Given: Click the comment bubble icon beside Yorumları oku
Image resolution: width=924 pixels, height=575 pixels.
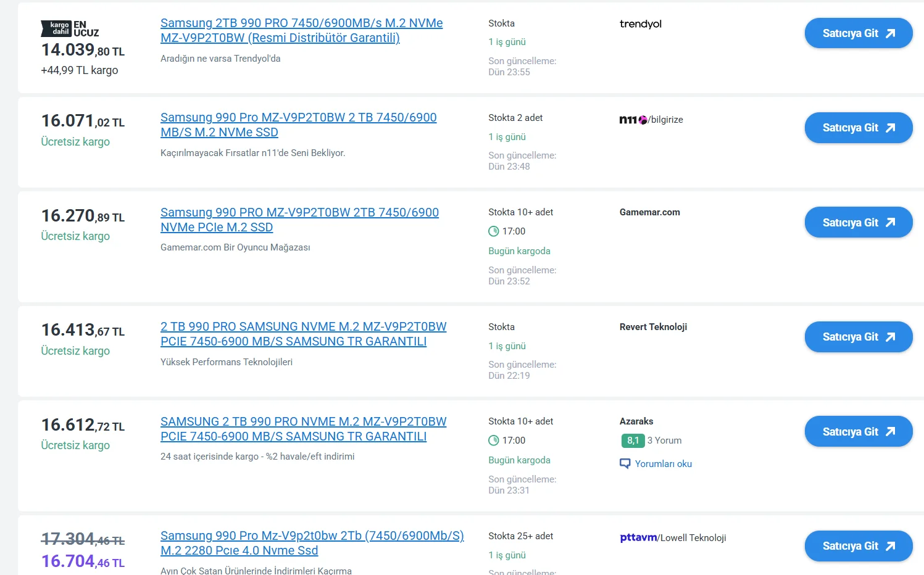Looking at the screenshot, I should click(x=625, y=464).
